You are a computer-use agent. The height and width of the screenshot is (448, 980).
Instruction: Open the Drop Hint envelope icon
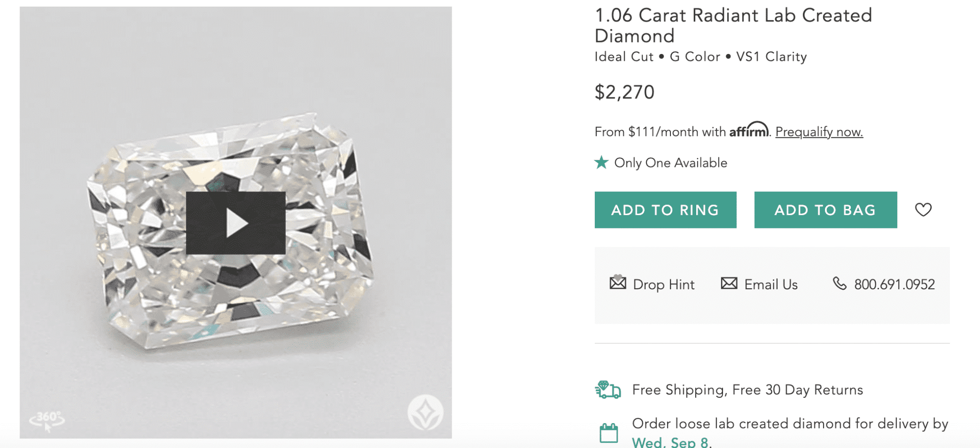point(617,284)
